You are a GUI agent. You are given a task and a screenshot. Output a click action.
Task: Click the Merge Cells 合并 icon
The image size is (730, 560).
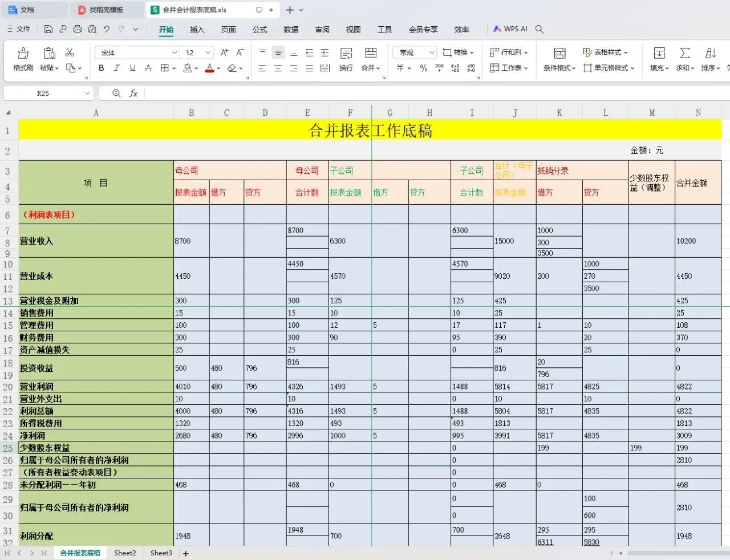(x=371, y=59)
